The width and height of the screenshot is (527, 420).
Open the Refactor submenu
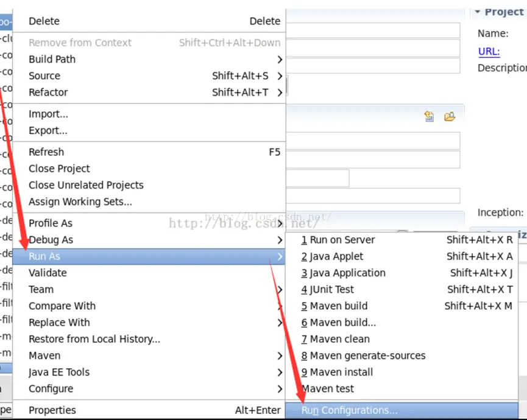click(x=149, y=92)
